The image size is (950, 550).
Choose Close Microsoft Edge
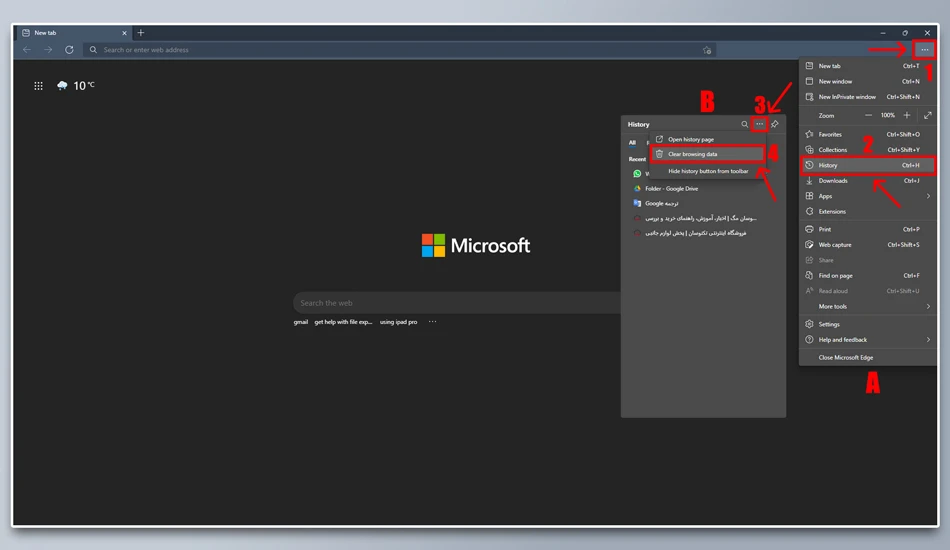tap(868, 357)
